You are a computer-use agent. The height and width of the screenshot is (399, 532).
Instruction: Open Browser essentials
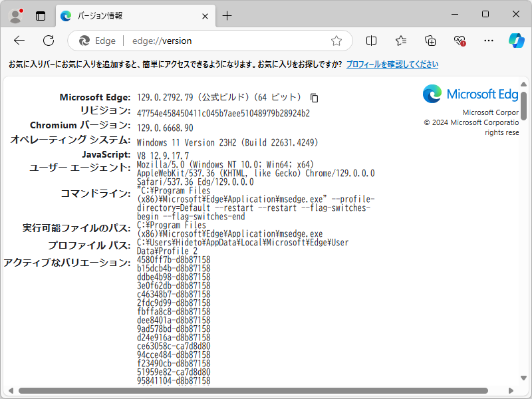tap(458, 41)
